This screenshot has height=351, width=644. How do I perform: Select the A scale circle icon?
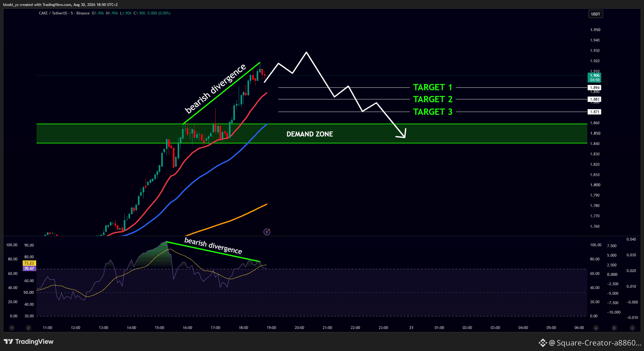596,328
